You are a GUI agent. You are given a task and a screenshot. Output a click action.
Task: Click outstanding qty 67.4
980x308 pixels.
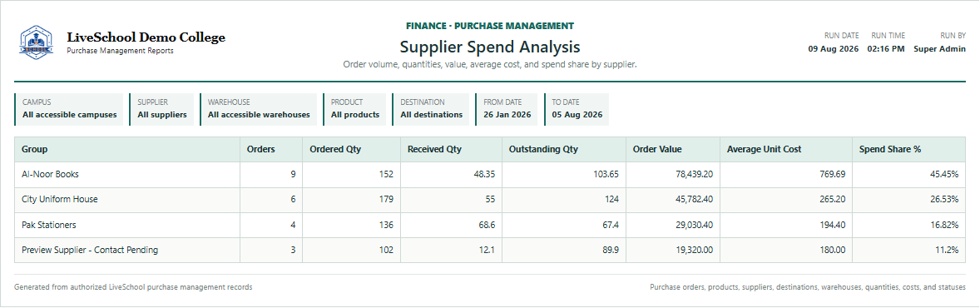tap(611, 225)
